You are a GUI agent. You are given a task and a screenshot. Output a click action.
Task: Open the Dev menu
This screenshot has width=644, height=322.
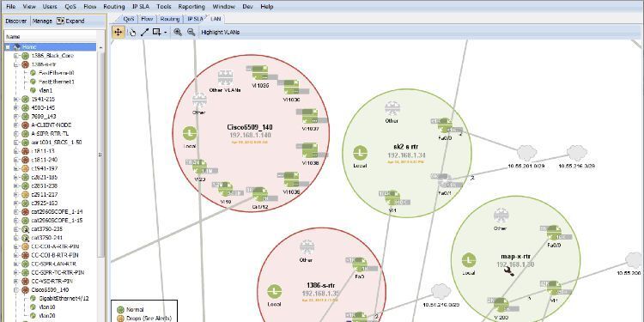point(247,7)
